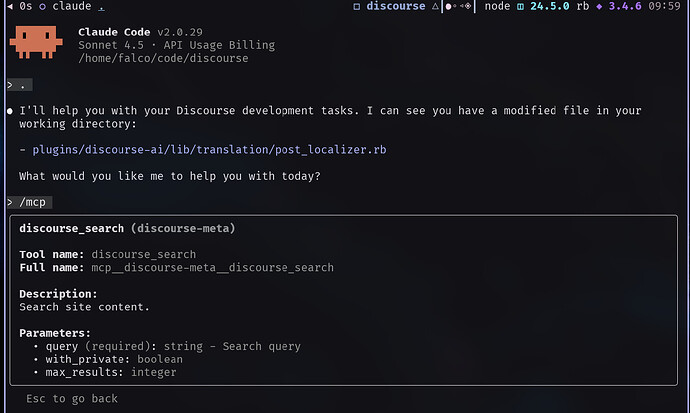
Task: Click the Tool name value discourse_search
Action: 144,254
